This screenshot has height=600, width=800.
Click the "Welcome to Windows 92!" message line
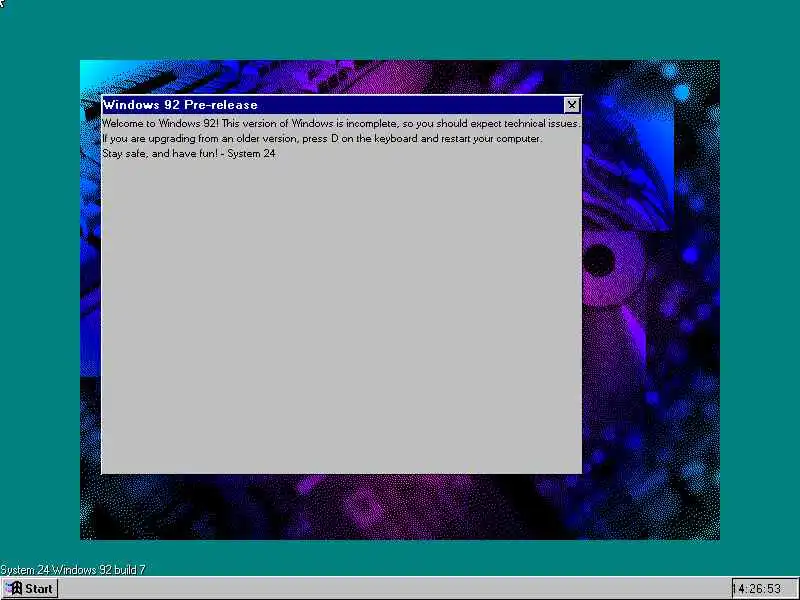coord(341,123)
